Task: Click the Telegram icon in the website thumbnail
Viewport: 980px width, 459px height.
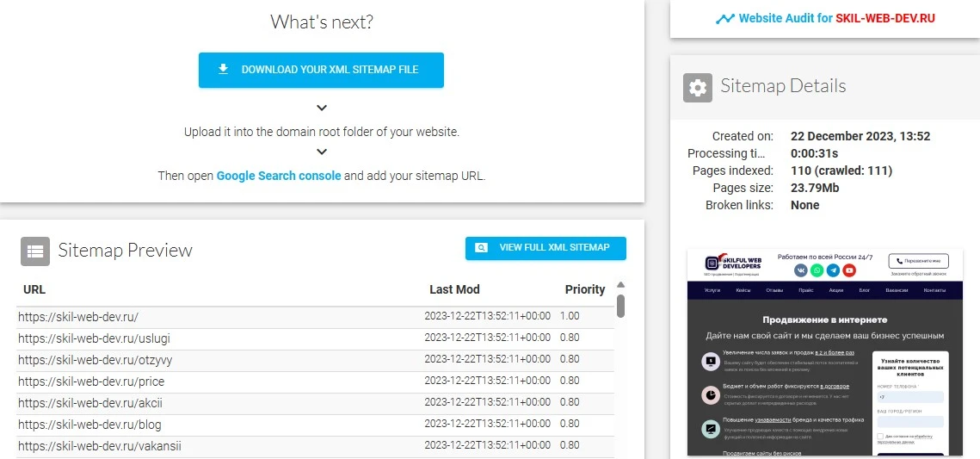Action: pyautogui.click(x=833, y=270)
